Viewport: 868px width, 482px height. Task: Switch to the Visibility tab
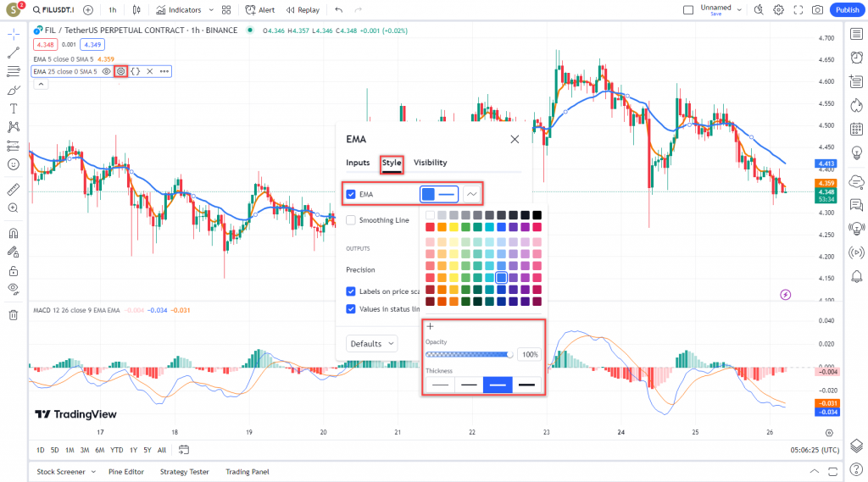tap(430, 163)
